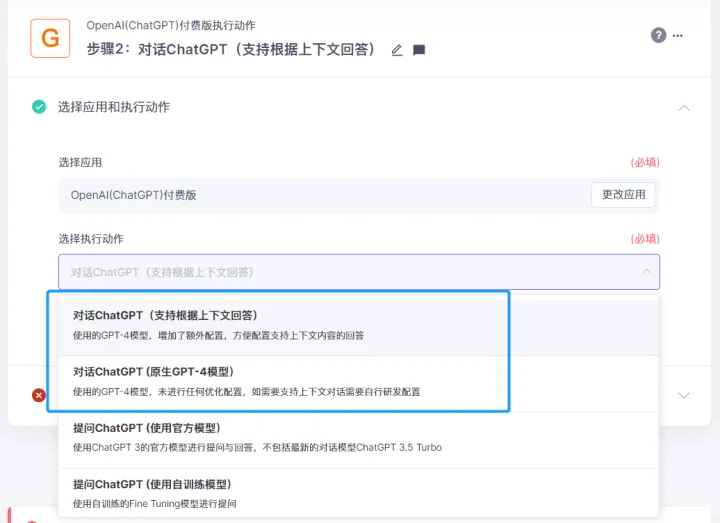Select 对话ChatGPT（支持根据上下文回答）option
The width and height of the screenshot is (720, 523).
(x=358, y=325)
